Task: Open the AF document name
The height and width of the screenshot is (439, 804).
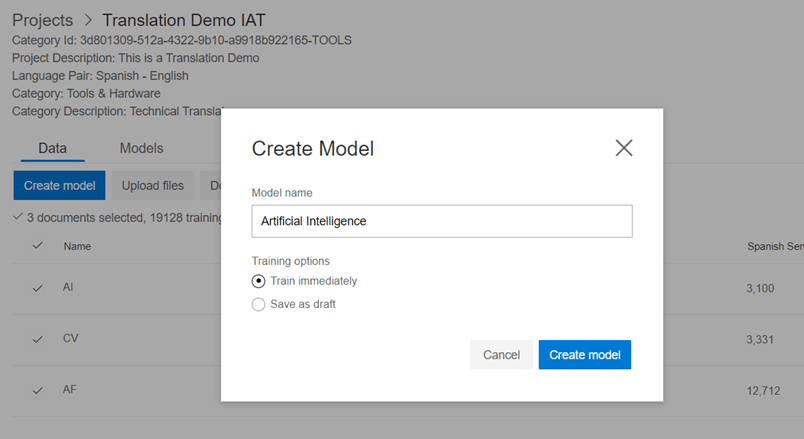Action: tap(69, 390)
